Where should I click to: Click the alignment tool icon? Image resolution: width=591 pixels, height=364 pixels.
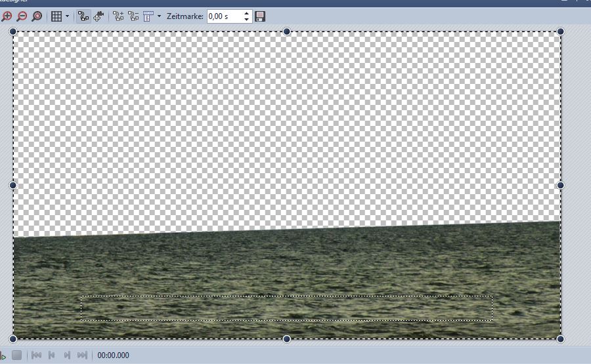(x=148, y=16)
